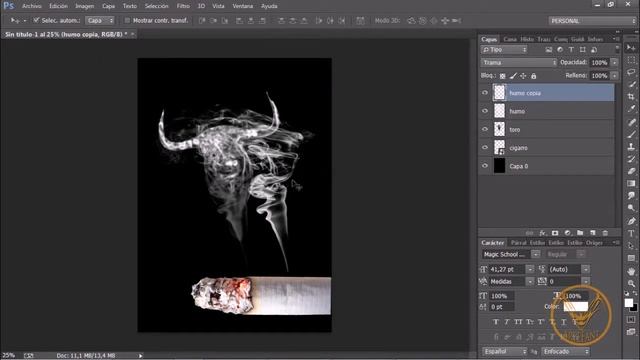Open the Imagen menu
The width and height of the screenshot is (640, 360).
(84, 6)
